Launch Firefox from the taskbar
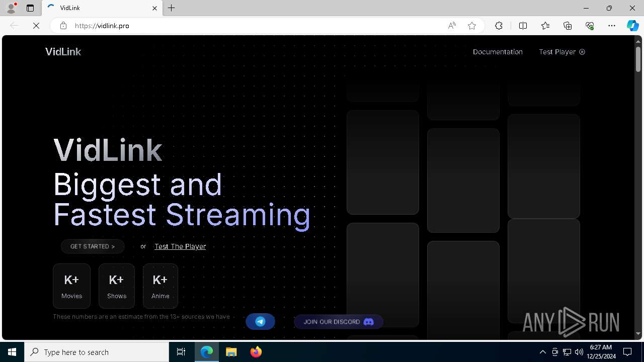The width and height of the screenshot is (644, 362). pyautogui.click(x=256, y=352)
